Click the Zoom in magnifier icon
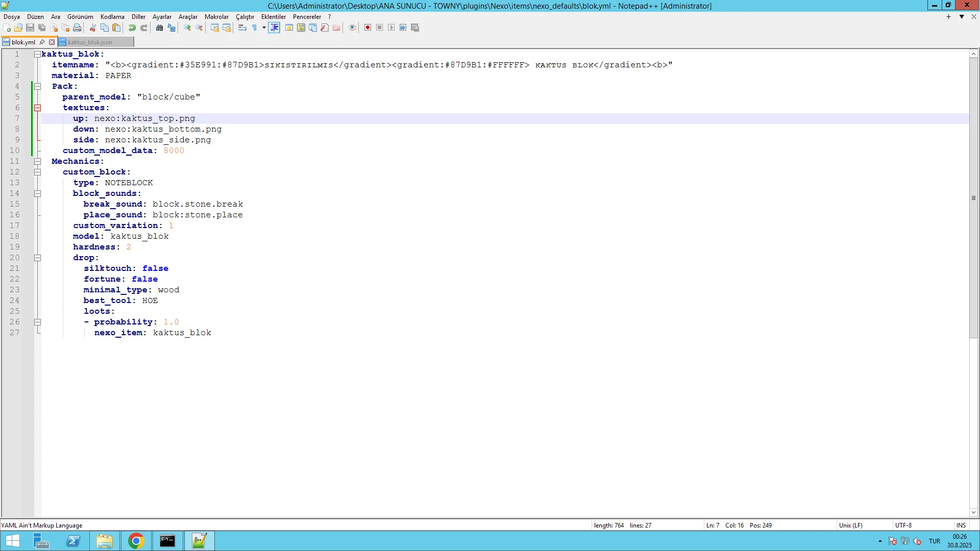Image resolution: width=980 pixels, height=551 pixels. pyautogui.click(x=187, y=28)
